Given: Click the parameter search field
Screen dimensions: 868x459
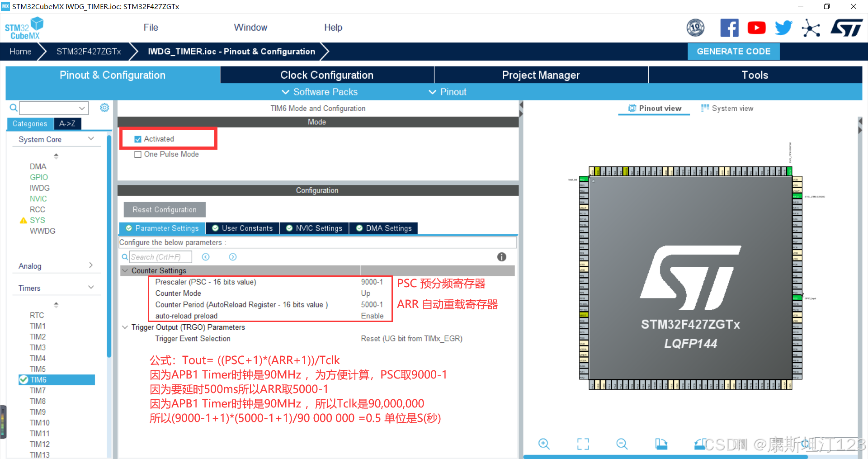Looking at the screenshot, I should 160,256.
